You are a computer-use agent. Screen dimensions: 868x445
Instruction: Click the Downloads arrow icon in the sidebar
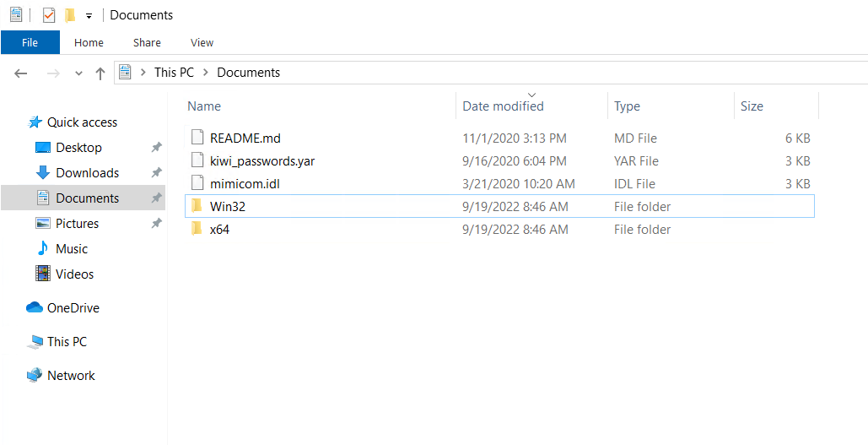point(43,173)
